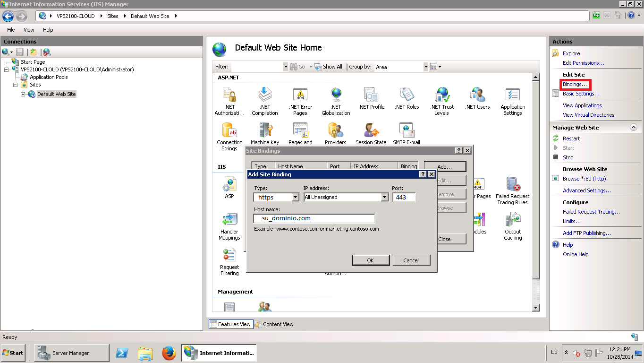The image size is (644, 363).
Task: Collapse the Manage Web Site section
Action: [634, 128]
